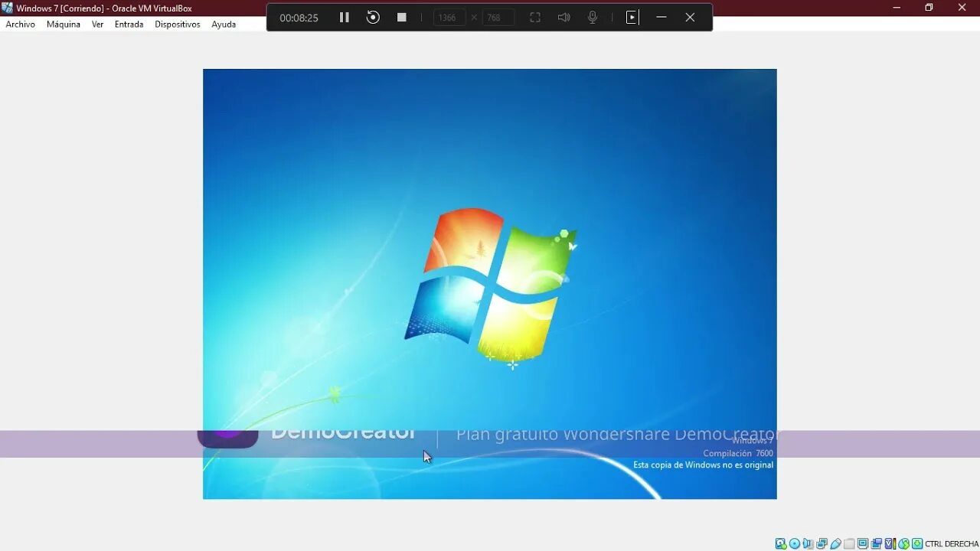
Task: Open the Entrada menu
Action: (129, 24)
